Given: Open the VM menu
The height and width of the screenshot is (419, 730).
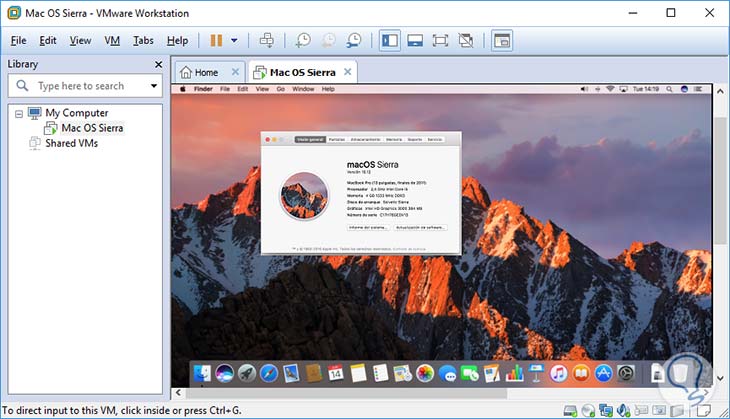Looking at the screenshot, I should click(x=112, y=41).
